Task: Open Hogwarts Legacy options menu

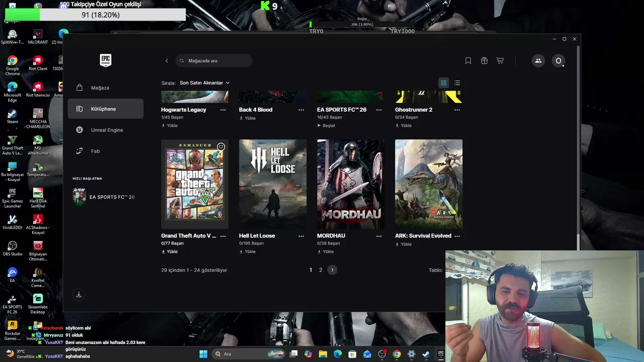Action: coord(223,110)
